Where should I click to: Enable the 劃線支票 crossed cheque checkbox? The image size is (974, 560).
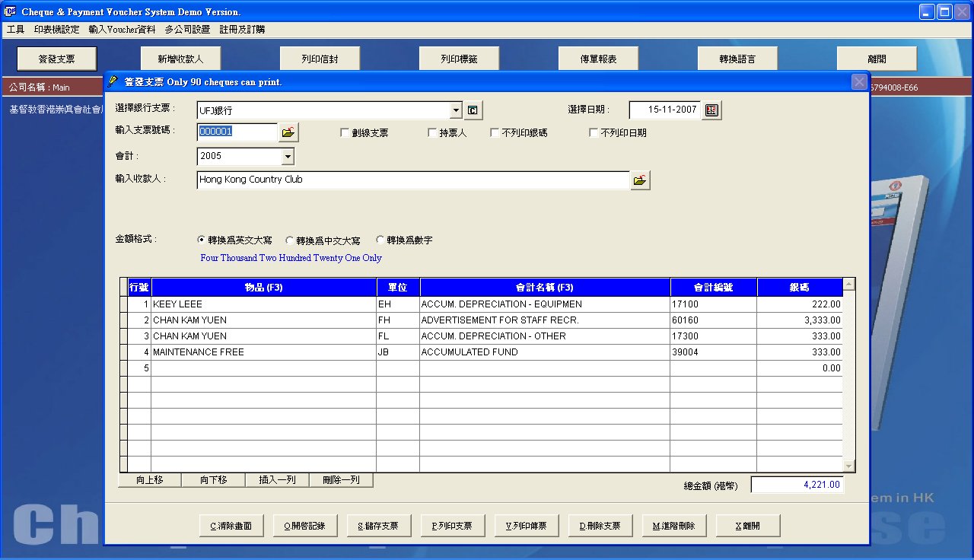(x=345, y=133)
